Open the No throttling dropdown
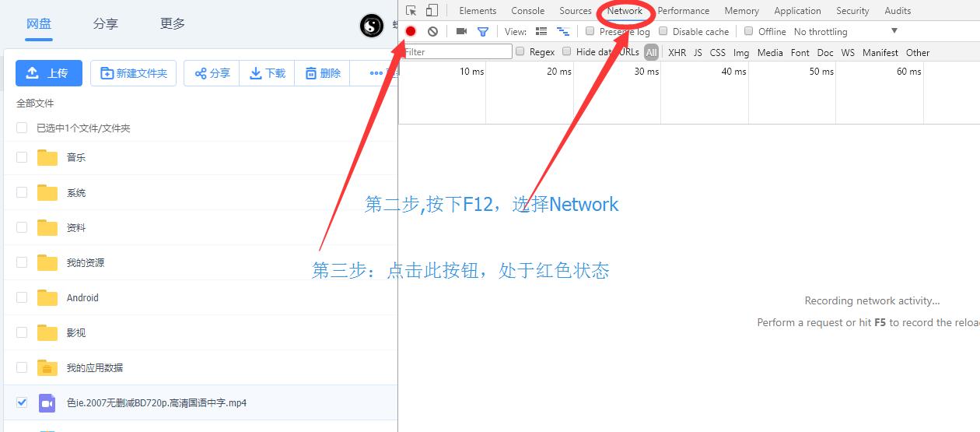This screenshot has height=432, width=980. pyautogui.click(x=845, y=32)
